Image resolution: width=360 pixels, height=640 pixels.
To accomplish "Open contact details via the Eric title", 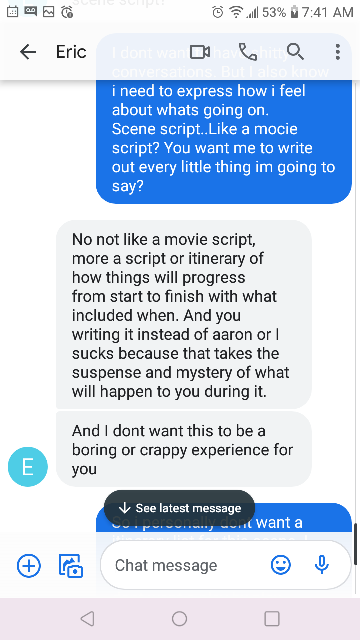I will point(71,52).
